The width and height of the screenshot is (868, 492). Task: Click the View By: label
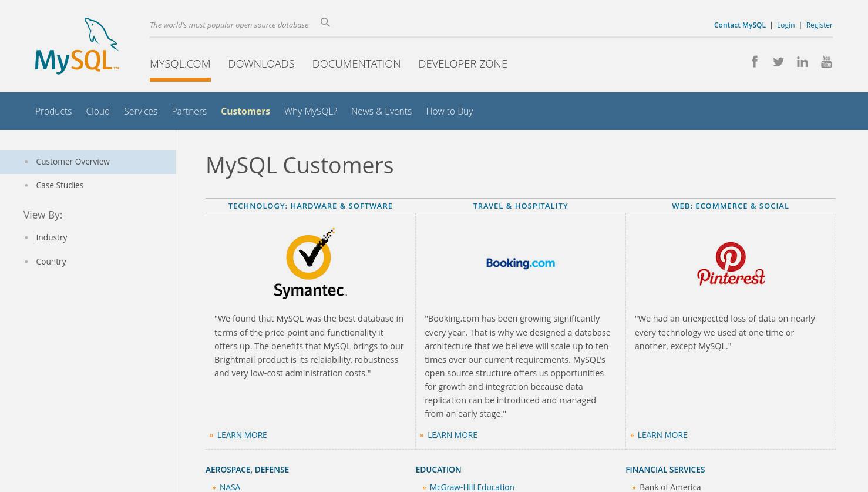[x=43, y=215]
